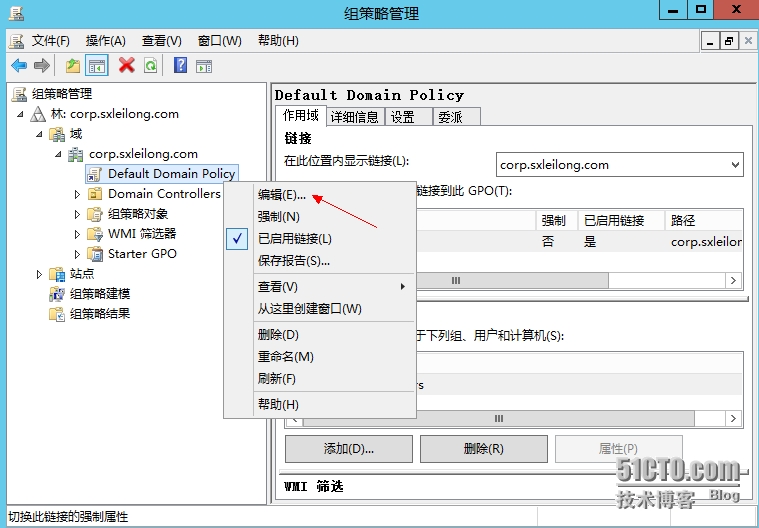Click the Default Domain Policy GPO link icon
This screenshot has width=759, height=528.
click(95, 174)
